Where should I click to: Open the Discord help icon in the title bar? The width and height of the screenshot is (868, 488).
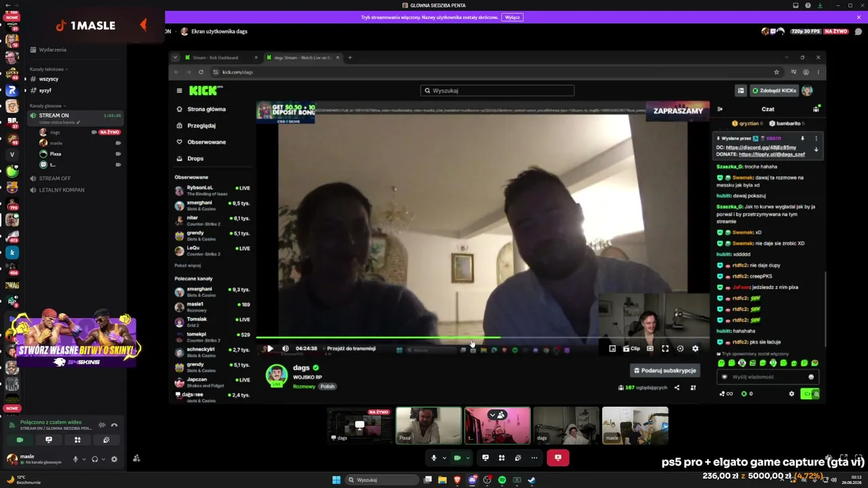pyautogui.click(x=808, y=5)
